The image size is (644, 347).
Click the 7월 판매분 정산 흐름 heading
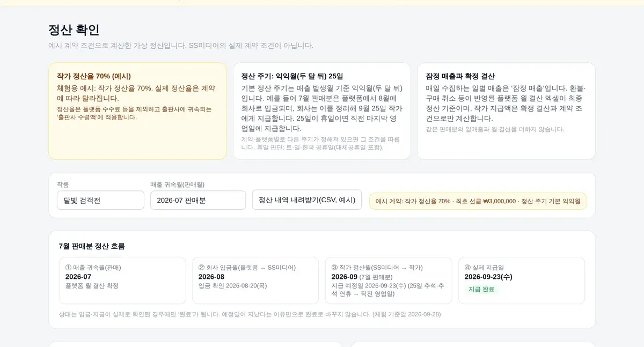point(92,246)
